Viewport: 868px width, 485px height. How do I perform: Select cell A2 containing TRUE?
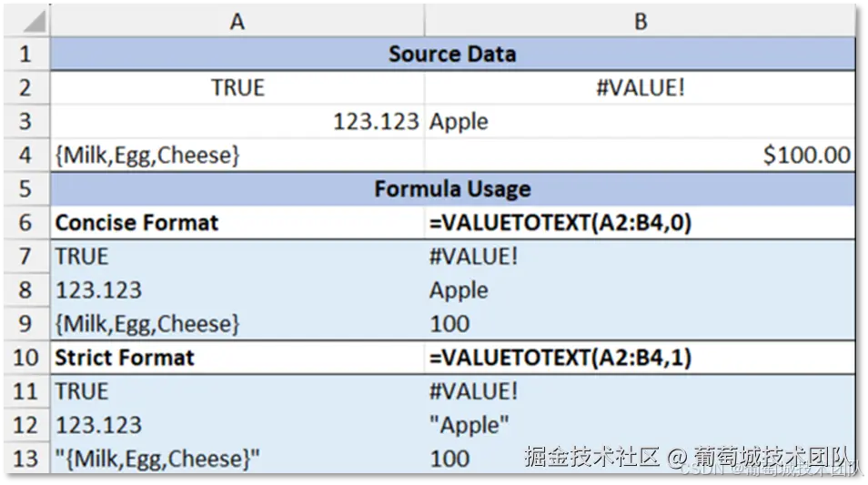coord(237,87)
